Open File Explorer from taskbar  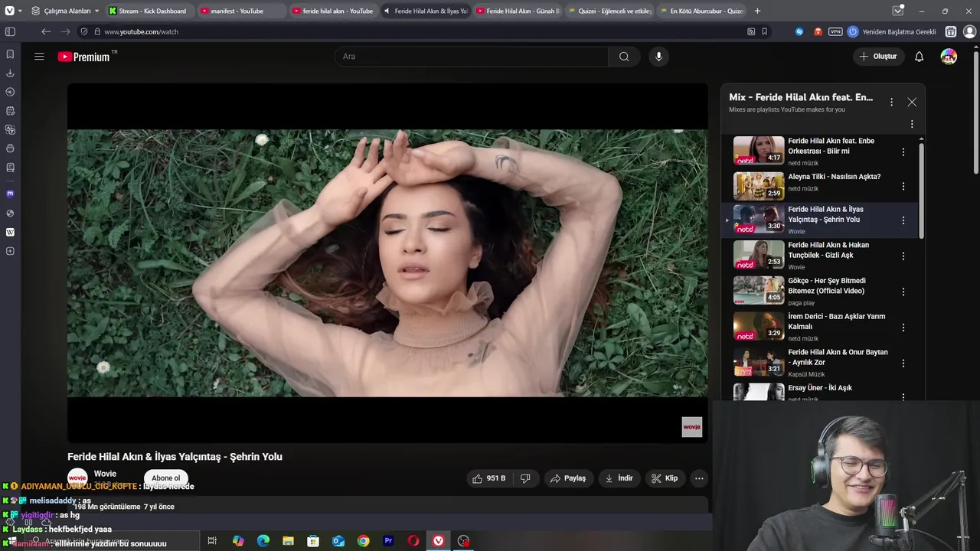(288, 541)
